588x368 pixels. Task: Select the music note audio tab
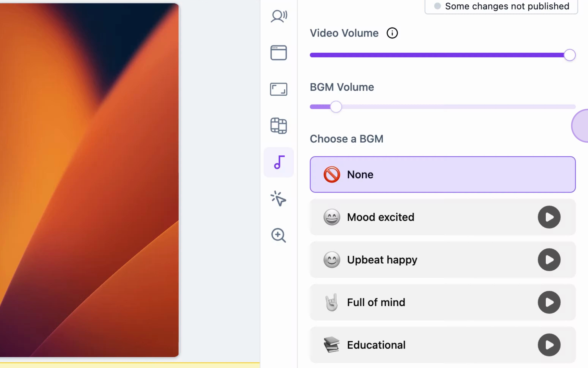coord(279,162)
